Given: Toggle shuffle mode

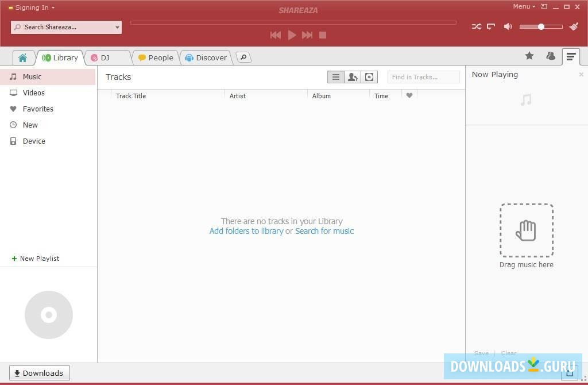Looking at the screenshot, I should 477,26.
